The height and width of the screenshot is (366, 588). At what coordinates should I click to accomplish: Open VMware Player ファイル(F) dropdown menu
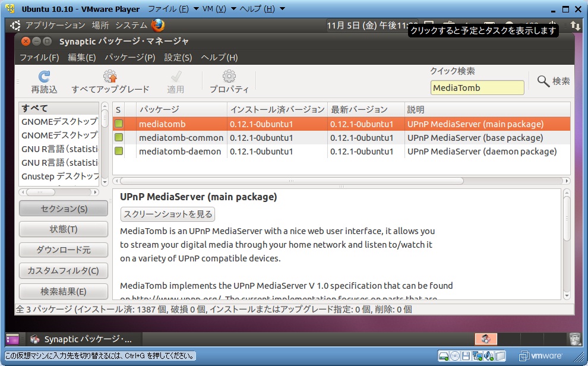(x=173, y=9)
